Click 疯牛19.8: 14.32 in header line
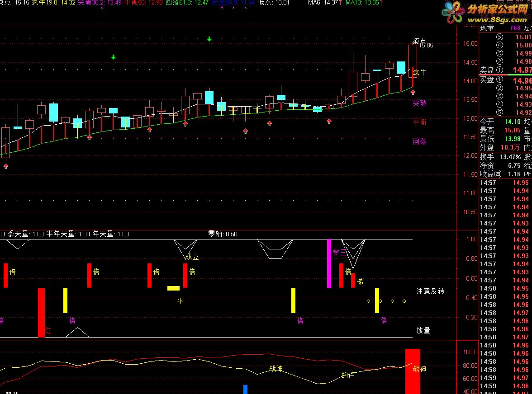Screen dimensions: 532x394 coord(53,3)
